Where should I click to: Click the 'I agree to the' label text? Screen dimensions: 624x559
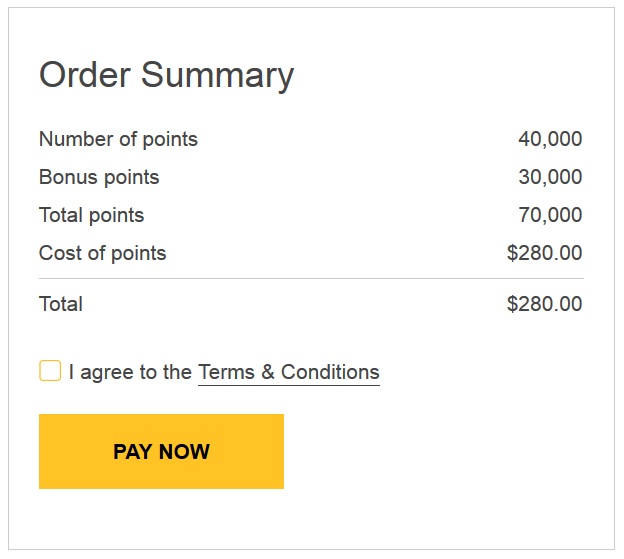(x=130, y=372)
